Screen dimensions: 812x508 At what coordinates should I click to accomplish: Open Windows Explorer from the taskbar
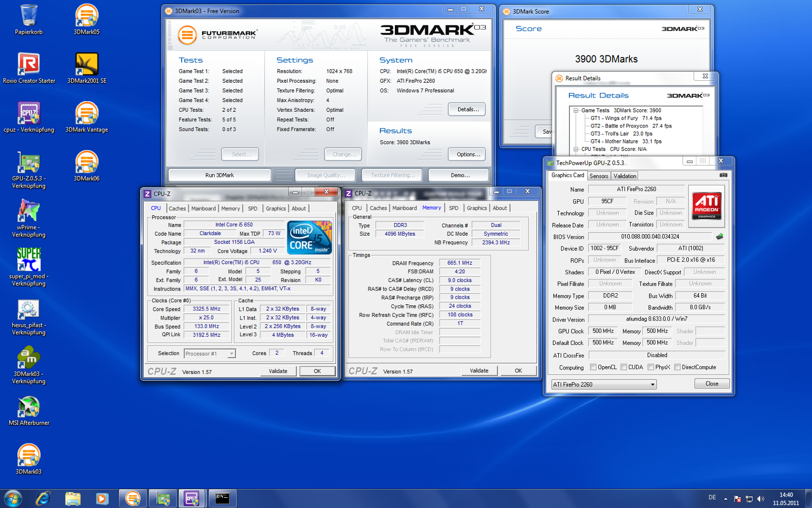tap(73, 499)
